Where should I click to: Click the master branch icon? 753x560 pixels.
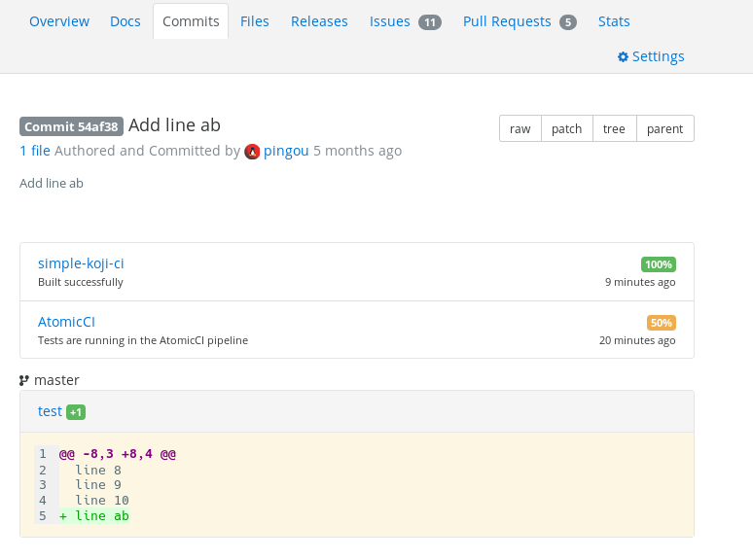tap(24, 380)
